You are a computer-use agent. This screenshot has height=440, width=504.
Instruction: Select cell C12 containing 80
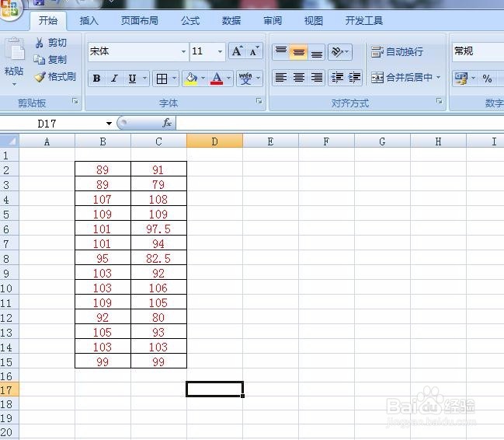point(158,317)
